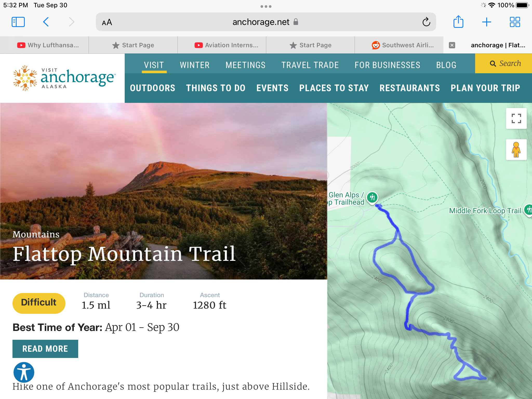Toggle the Safari sidebar icon
This screenshot has width=532, height=399.
tap(18, 22)
